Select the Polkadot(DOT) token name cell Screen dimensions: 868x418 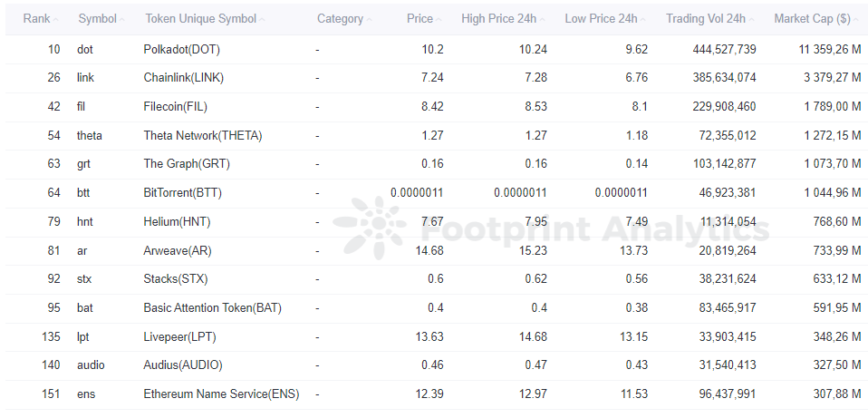point(182,49)
